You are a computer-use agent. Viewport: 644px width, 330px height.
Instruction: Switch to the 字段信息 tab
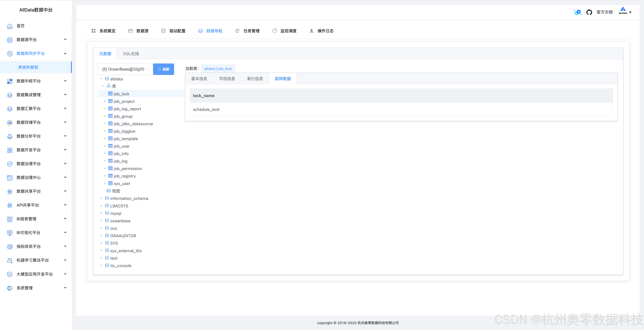click(227, 79)
